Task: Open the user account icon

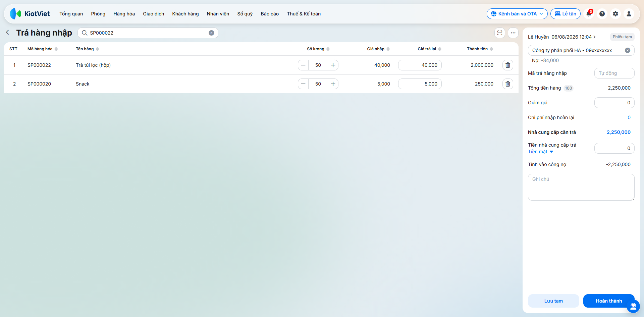Action: (629, 14)
